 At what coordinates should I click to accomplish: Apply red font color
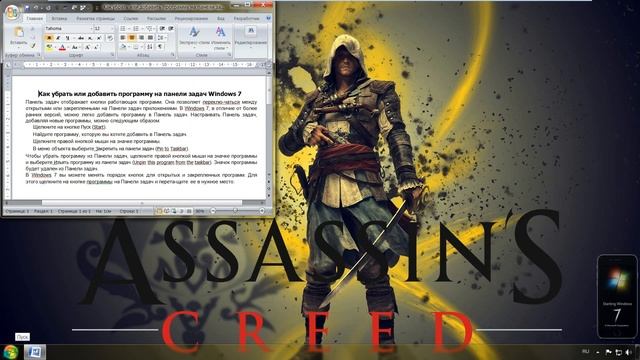[62, 47]
